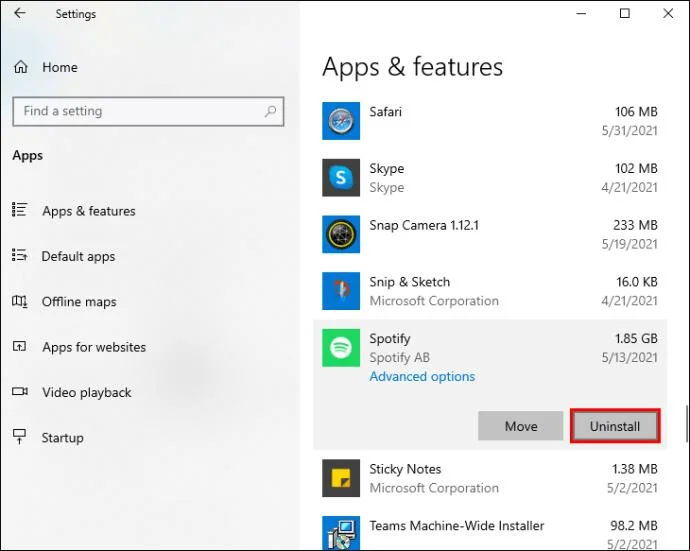
Task: Select the Safari compass app icon
Action: click(341, 121)
